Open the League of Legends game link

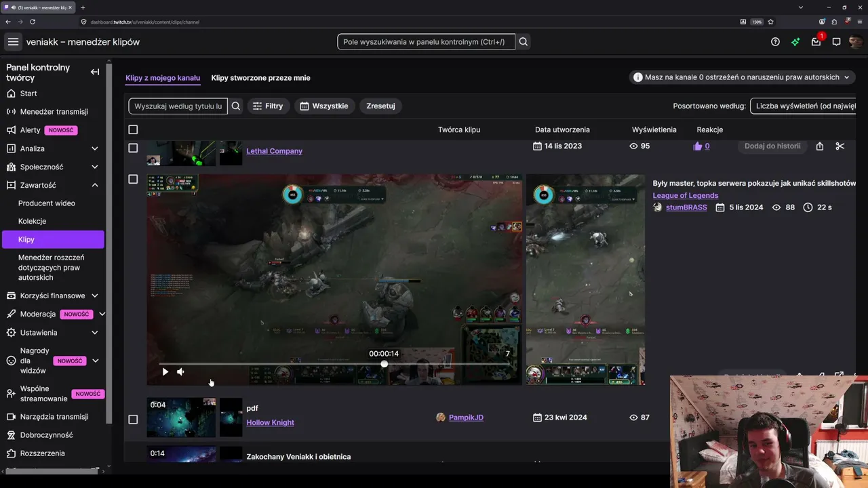685,195
